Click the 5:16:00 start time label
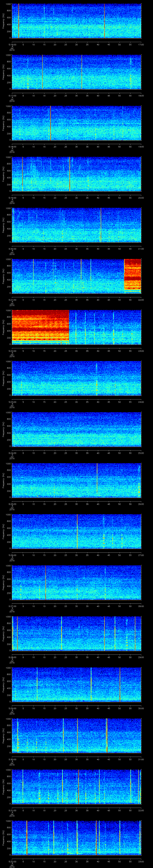The height and width of the screenshot is (868, 153). pos(12,44)
